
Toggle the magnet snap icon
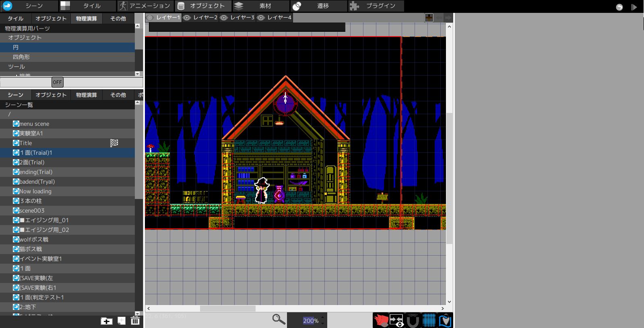pyautogui.click(x=413, y=321)
